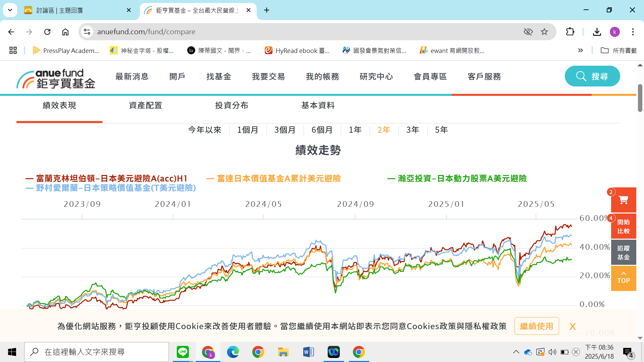Image resolution: width=644 pixels, height=362 pixels.
Task: Open 我的帳務 menu
Action: coord(322,77)
